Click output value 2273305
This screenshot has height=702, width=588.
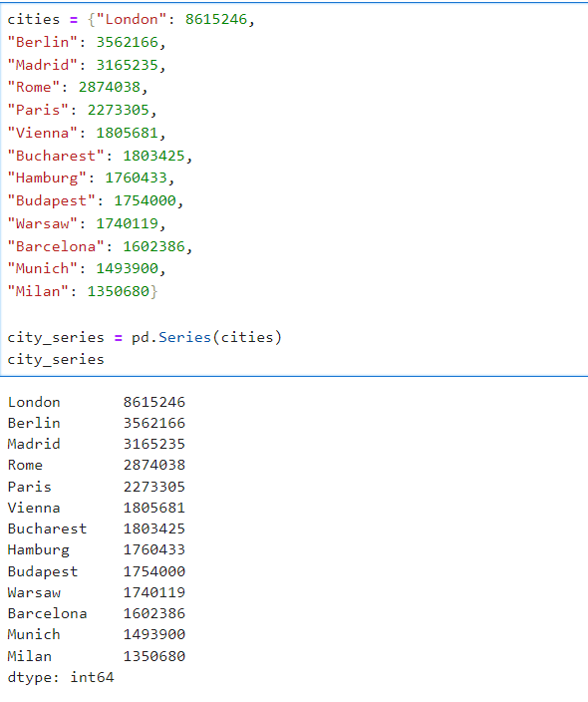[154, 487]
